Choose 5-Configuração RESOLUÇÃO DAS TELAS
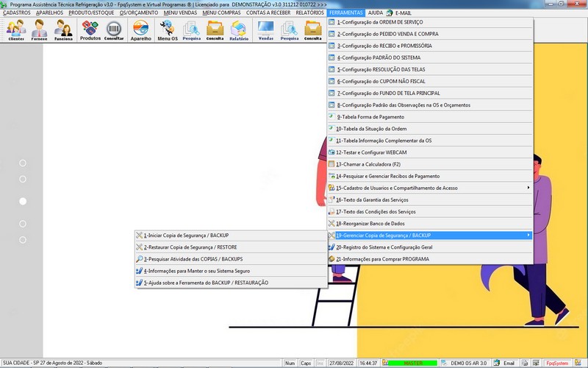The width and height of the screenshot is (588, 368). (430, 69)
